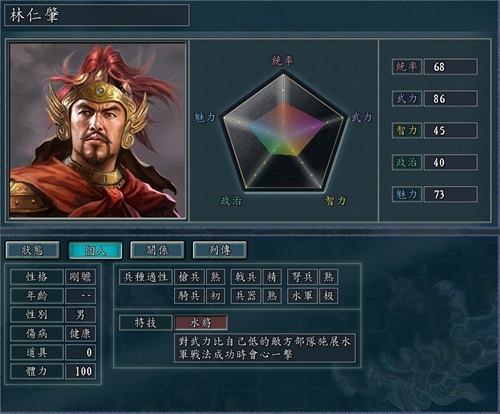Select the 武力 stat value 86
500x414 pixels.
(451, 99)
